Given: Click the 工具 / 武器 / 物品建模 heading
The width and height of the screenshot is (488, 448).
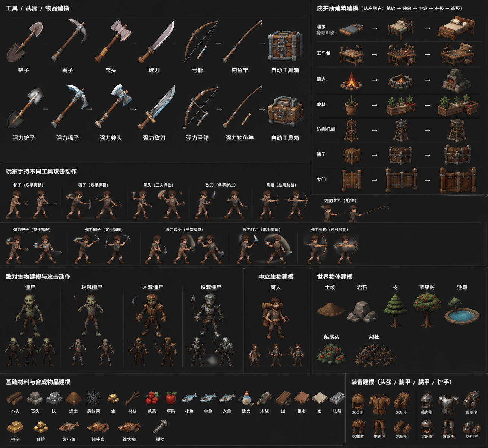Looking at the screenshot, I should pyautogui.click(x=38, y=8).
